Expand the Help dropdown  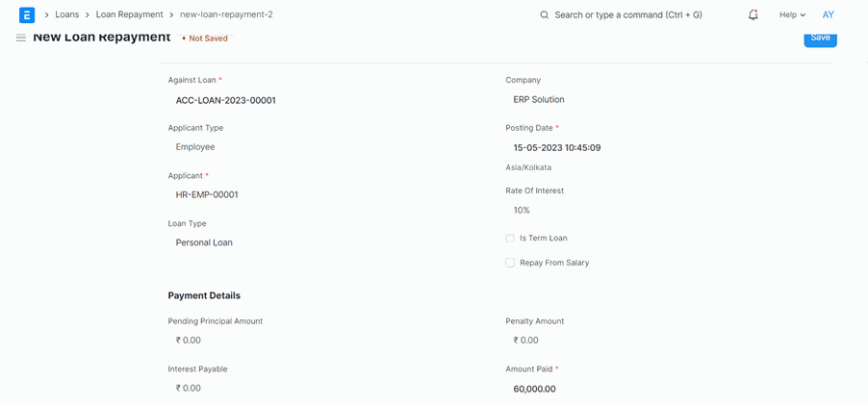pyautogui.click(x=792, y=15)
